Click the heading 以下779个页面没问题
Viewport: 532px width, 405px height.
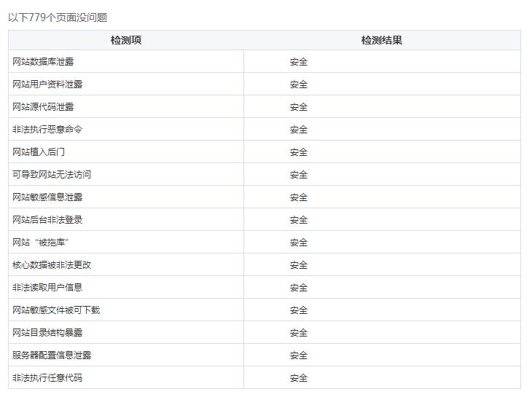pos(58,17)
